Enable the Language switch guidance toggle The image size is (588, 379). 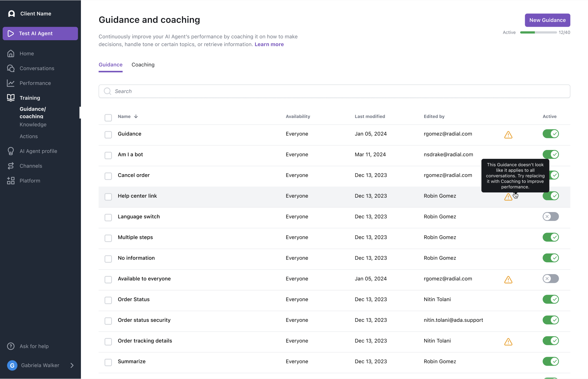(550, 217)
